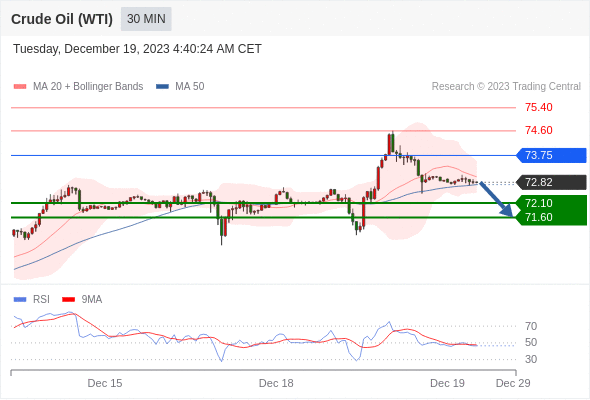This screenshot has width=590, height=400.
Task: Toggle the RSI legend entry
Action: coord(32,300)
